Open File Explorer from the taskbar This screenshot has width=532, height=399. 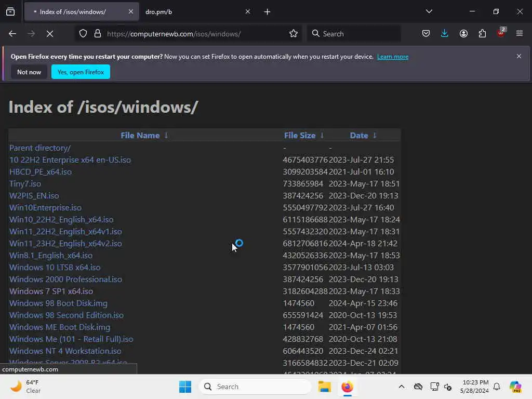tap(324, 387)
